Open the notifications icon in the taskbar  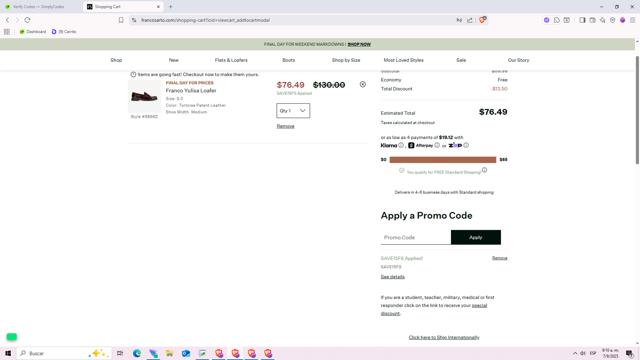629,353
